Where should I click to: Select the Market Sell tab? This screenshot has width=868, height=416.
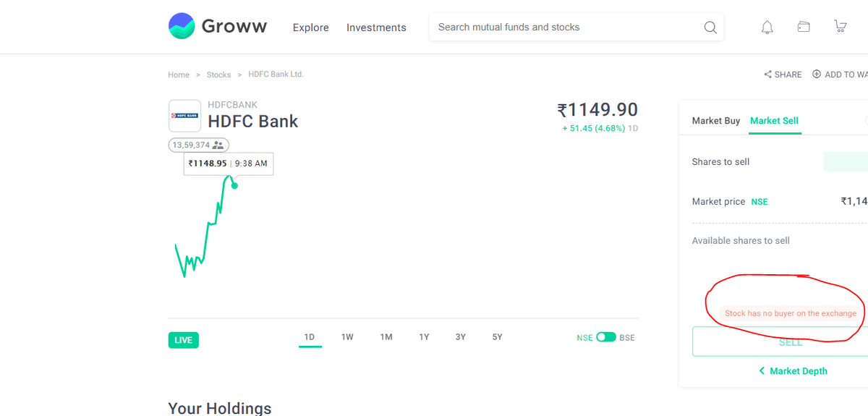click(774, 121)
